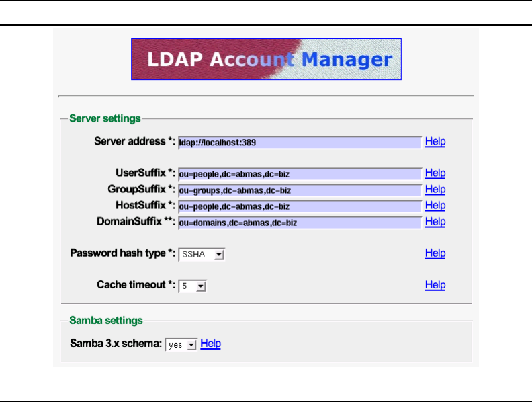Open Help for Password hash type

[x=435, y=253]
